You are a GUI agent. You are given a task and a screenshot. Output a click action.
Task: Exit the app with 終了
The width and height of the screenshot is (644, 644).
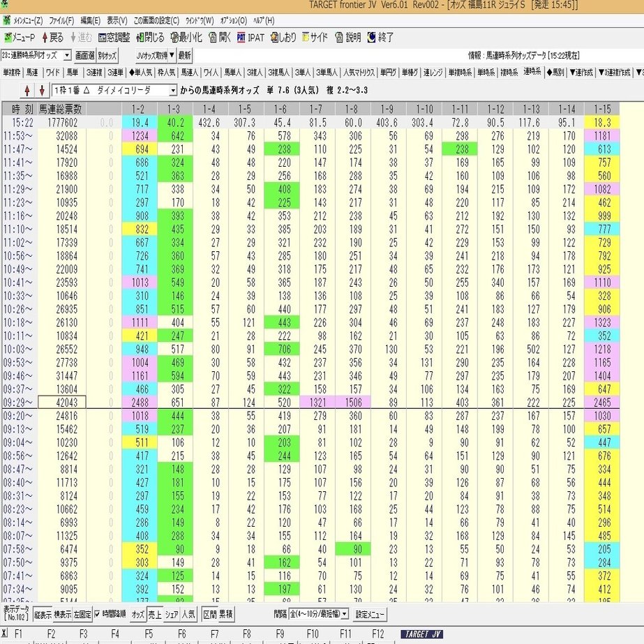coord(380,38)
